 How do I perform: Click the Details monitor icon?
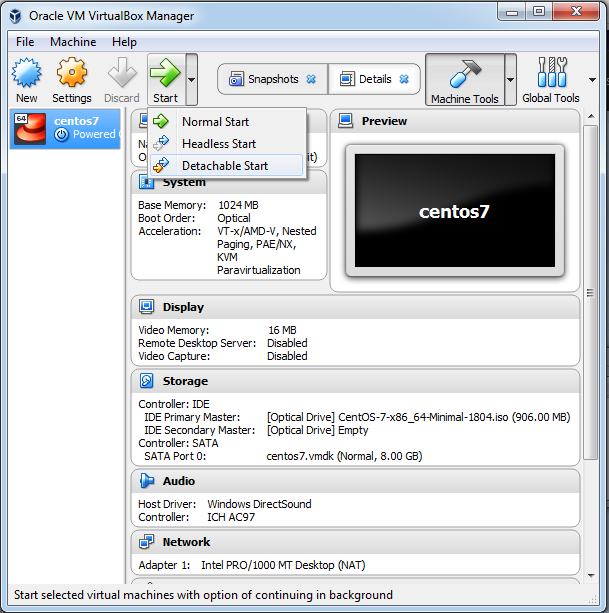[x=347, y=79]
